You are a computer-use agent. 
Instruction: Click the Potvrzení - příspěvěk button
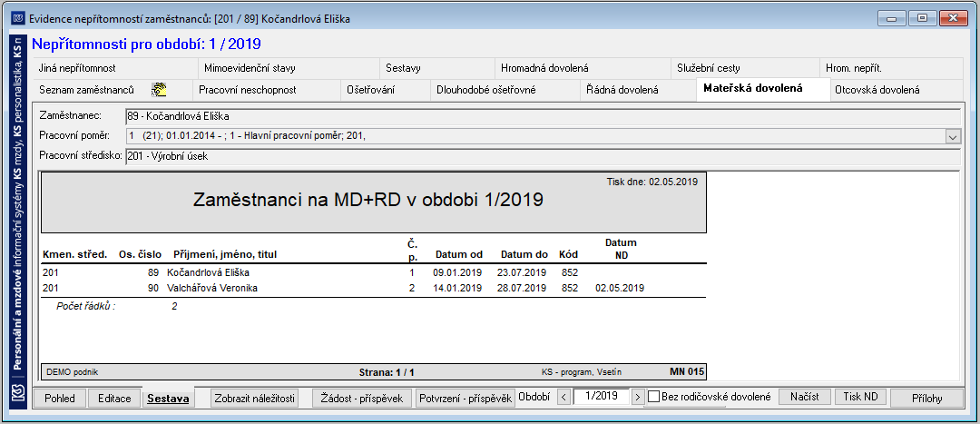(465, 398)
